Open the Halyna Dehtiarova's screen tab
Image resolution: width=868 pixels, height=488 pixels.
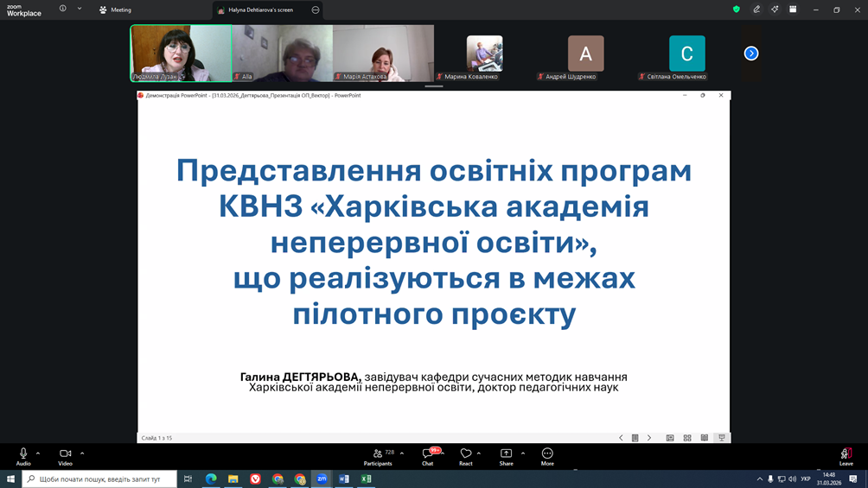(x=259, y=10)
